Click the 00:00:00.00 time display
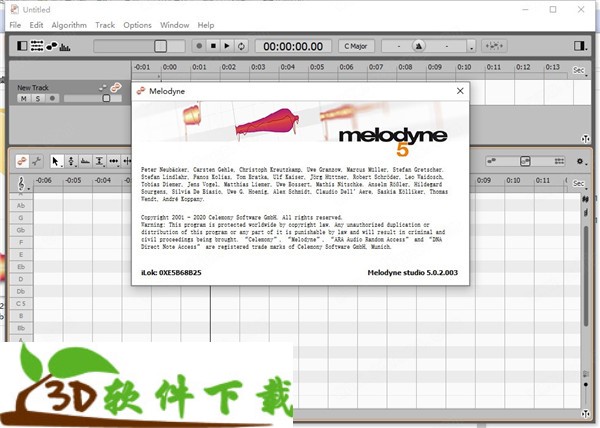 point(293,46)
